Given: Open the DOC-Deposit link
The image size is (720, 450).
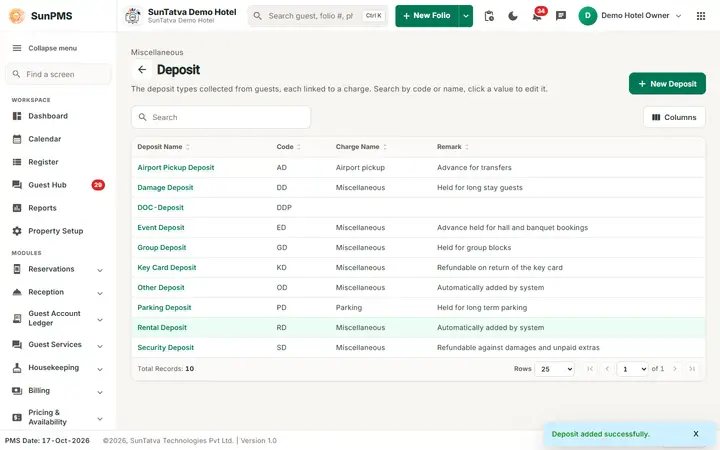Looking at the screenshot, I should [x=160, y=208].
